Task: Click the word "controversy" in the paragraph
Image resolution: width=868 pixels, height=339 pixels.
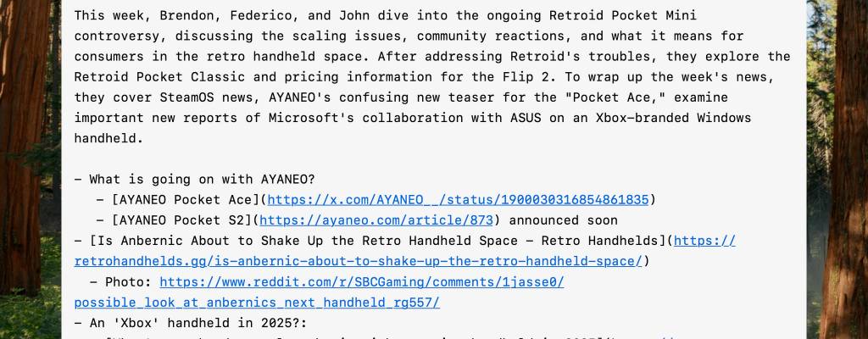Action: pyautogui.click(x=120, y=36)
